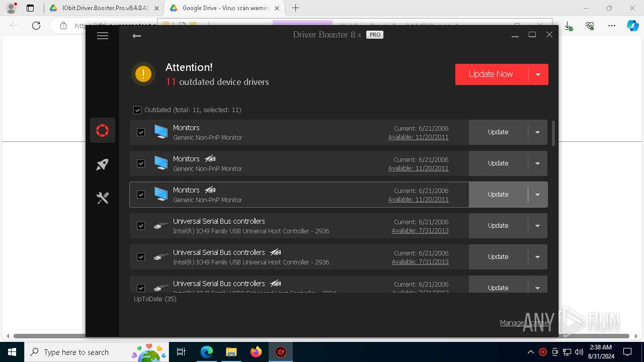Toggle the select-all Outdated checkbox
The height and width of the screenshot is (362, 644).
click(x=137, y=110)
